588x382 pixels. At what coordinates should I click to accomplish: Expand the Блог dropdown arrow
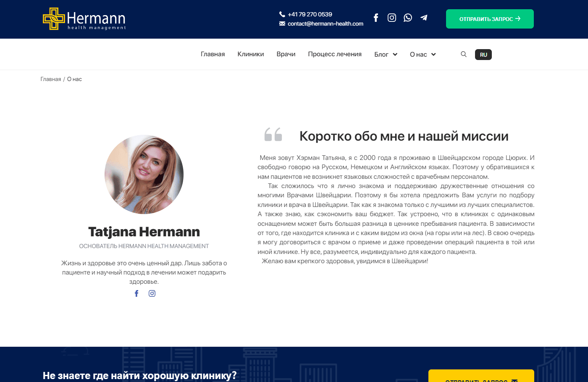[395, 55]
